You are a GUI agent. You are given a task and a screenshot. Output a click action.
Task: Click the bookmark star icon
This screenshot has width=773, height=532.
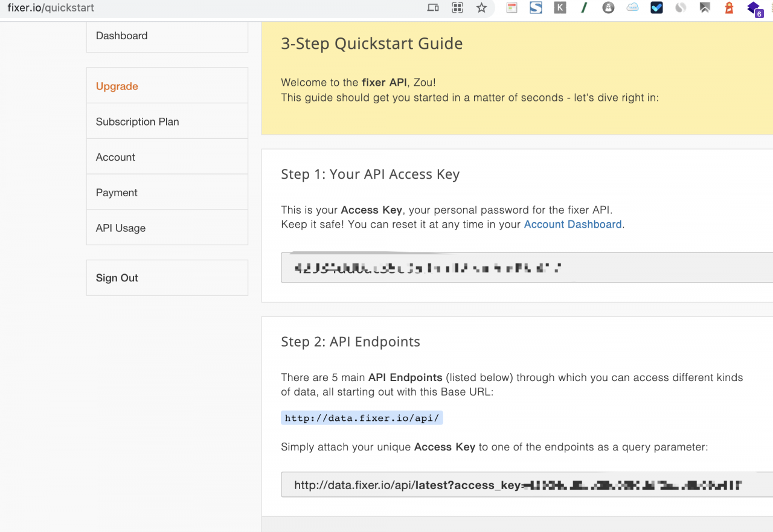(x=481, y=8)
